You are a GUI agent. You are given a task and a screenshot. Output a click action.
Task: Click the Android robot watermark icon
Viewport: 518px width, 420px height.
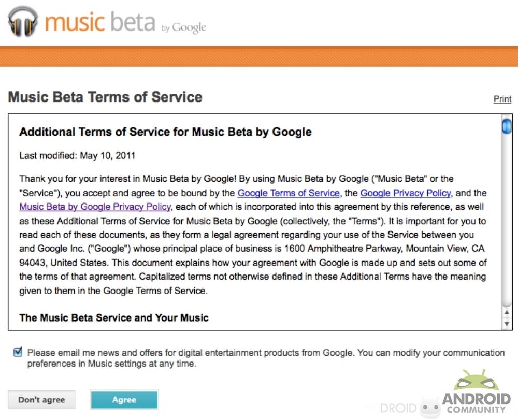pos(476,381)
